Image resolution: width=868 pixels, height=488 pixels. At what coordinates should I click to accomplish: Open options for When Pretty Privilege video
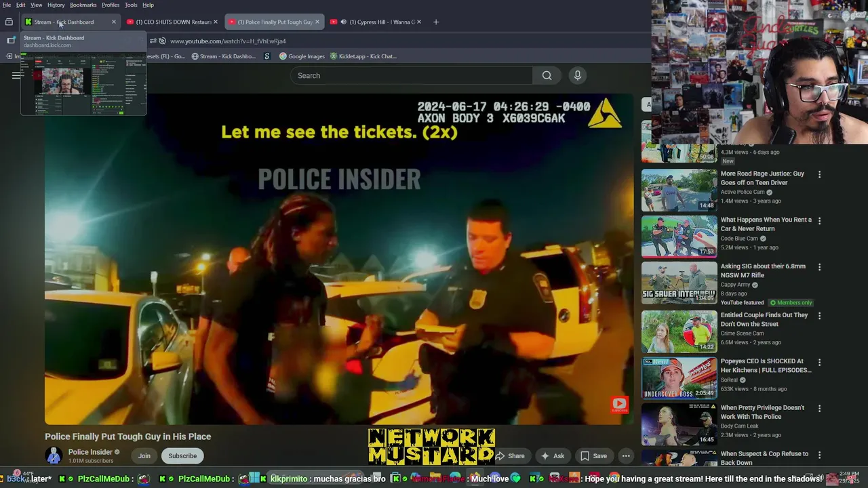pyautogui.click(x=819, y=408)
